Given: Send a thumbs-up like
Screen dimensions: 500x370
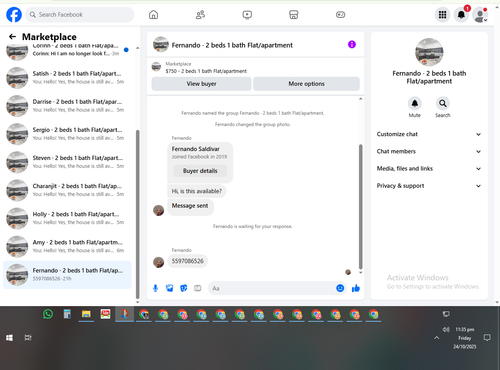Looking at the screenshot, I should coord(356,288).
